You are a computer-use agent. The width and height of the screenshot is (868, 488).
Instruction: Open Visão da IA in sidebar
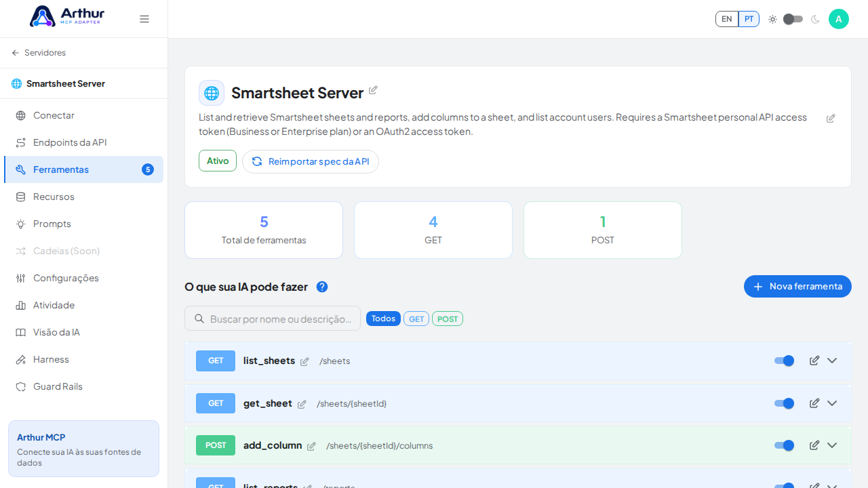tap(84, 332)
